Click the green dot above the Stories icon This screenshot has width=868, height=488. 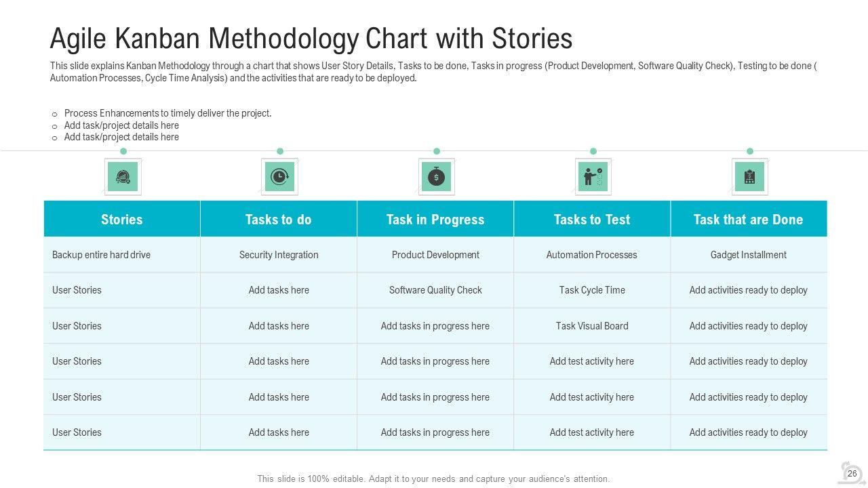123,151
